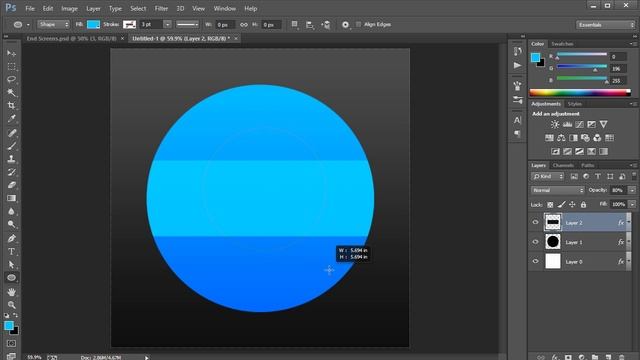640x360 pixels.
Task: Select the Lasso tool
Action: pos(11,80)
